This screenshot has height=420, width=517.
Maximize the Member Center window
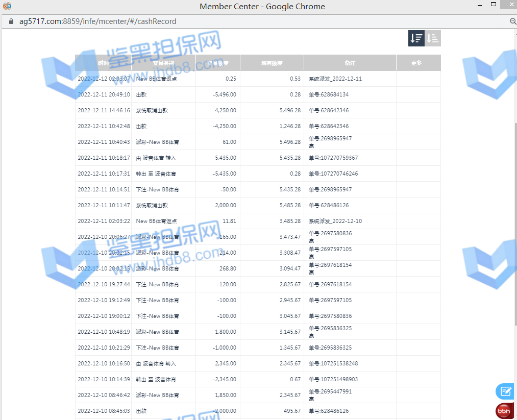493,5
